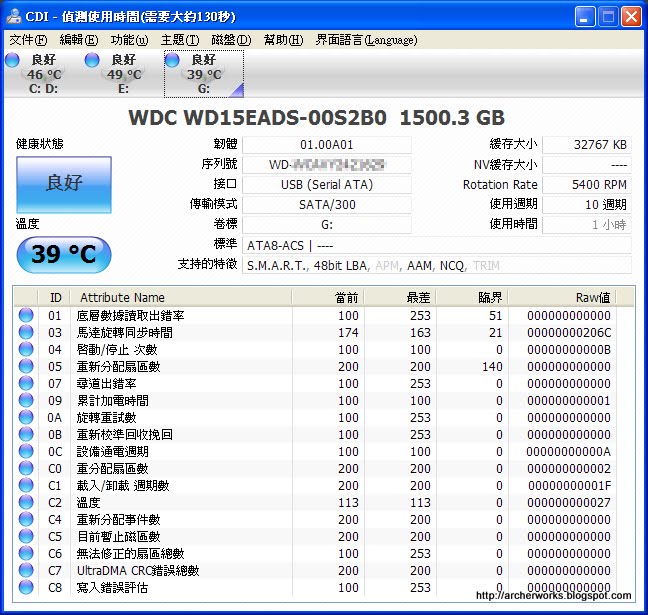648x615 pixels.
Task: Click status orb for attribute C4
Action: point(26,519)
